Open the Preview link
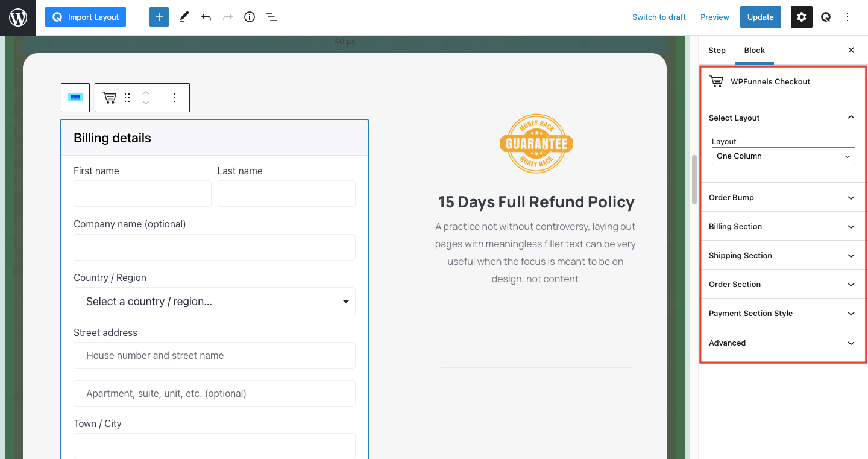This screenshot has width=868, height=459. click(715, 17)
